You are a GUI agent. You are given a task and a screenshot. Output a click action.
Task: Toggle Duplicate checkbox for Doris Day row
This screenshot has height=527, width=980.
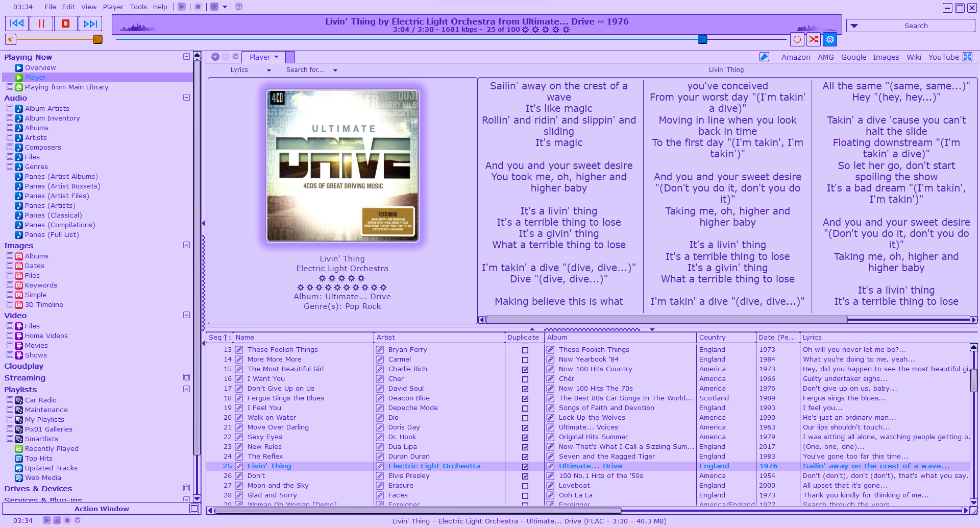point(525,428)
